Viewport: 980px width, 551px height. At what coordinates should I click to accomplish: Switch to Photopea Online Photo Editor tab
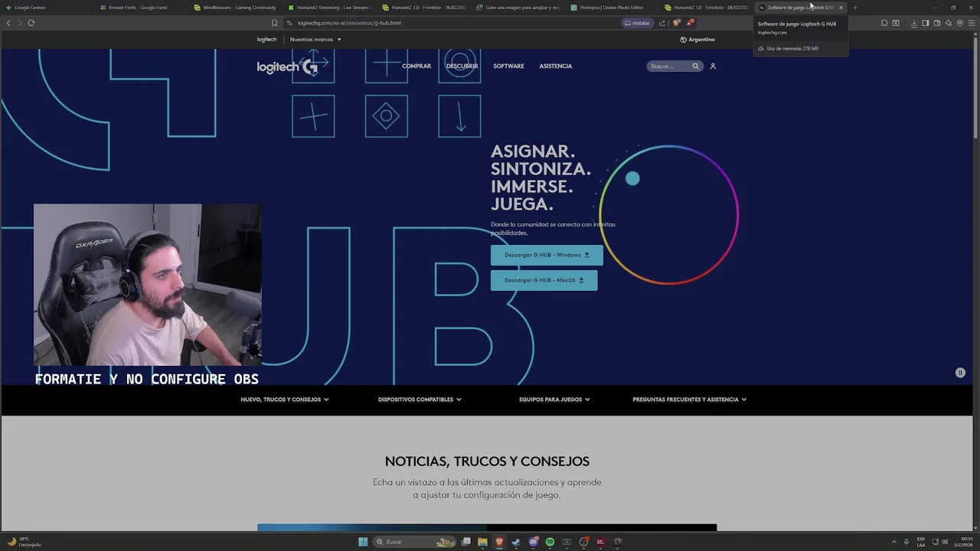pyautogui.click(x=611, y=8)
